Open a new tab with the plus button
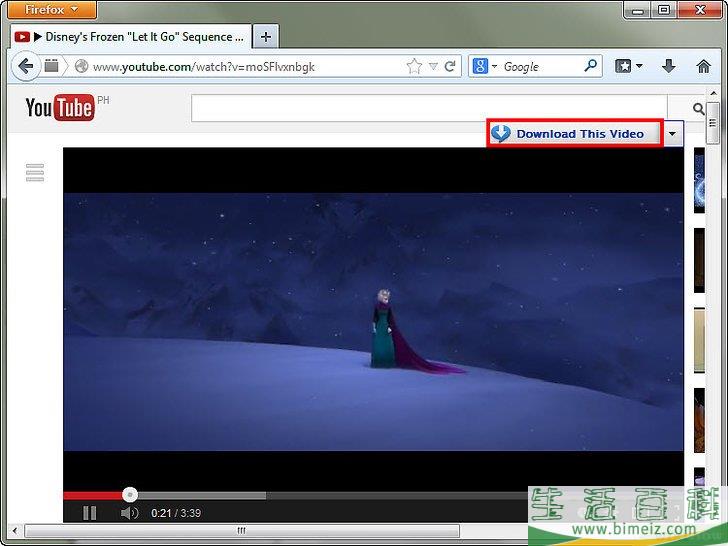This screenshot has width=728, height=546. [x=266, y=37]
